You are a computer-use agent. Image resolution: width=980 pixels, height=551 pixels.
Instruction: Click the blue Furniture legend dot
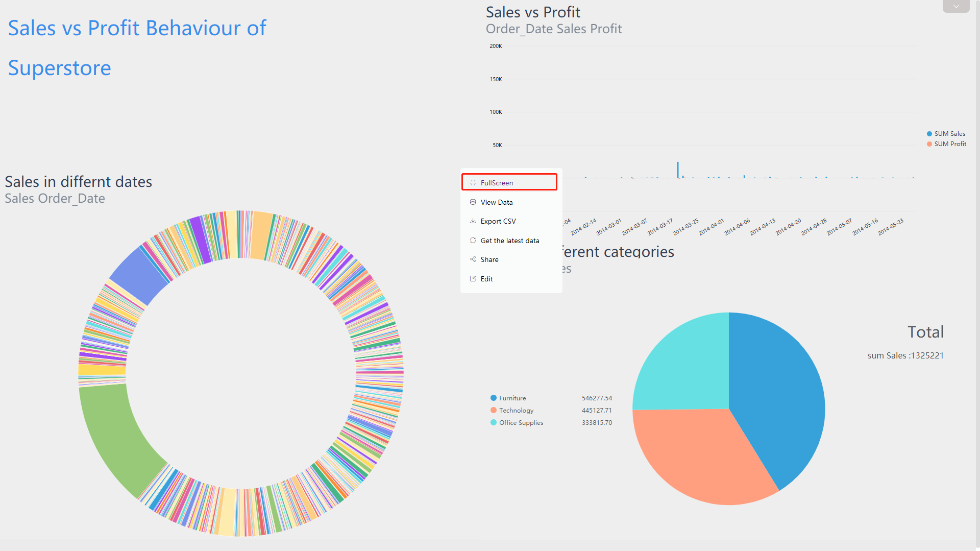click(494, 398)
